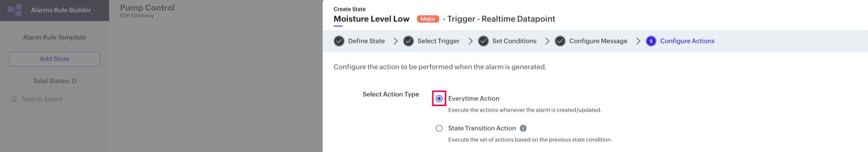Open the Configure Actions step

coord(687,41)
